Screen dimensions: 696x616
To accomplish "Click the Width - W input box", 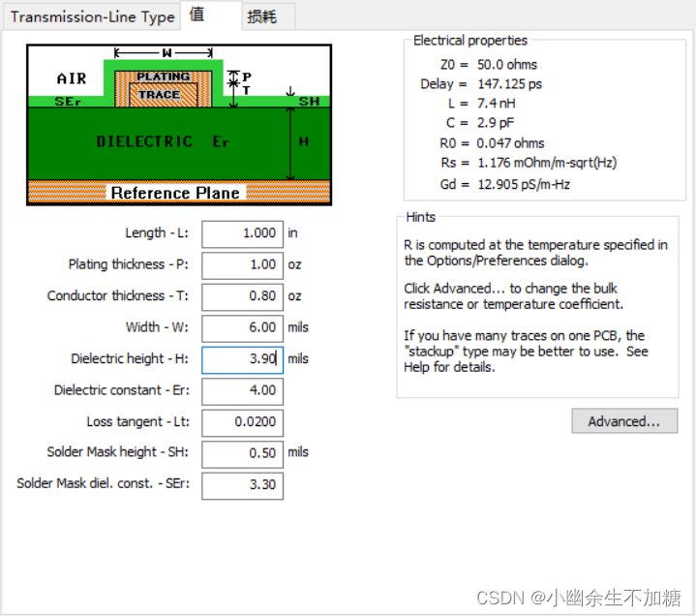I will [242, 327].
